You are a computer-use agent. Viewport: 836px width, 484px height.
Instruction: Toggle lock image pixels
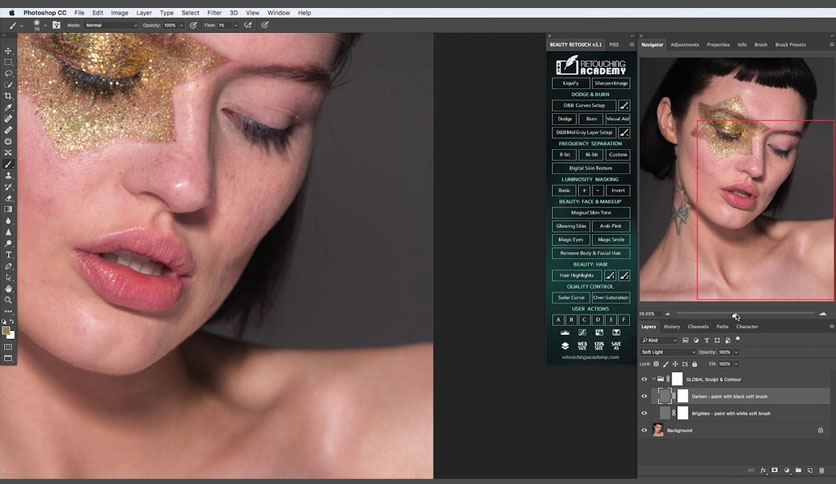665,364
